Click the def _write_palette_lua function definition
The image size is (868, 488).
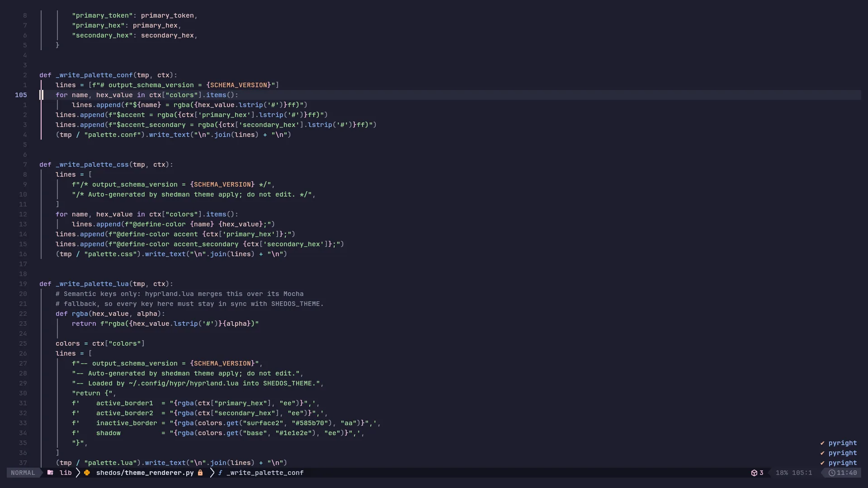[x=106, y=284]
